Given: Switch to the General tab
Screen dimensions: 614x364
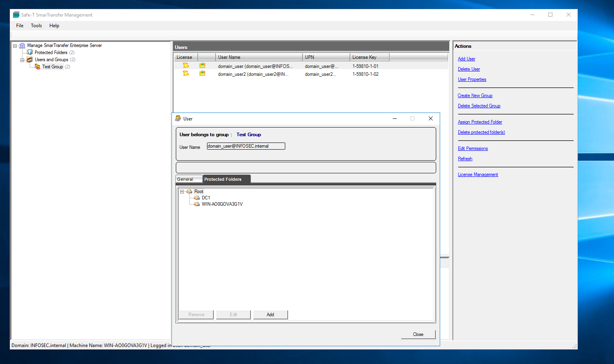Looking at the screenshot, I should click(189, 179).
